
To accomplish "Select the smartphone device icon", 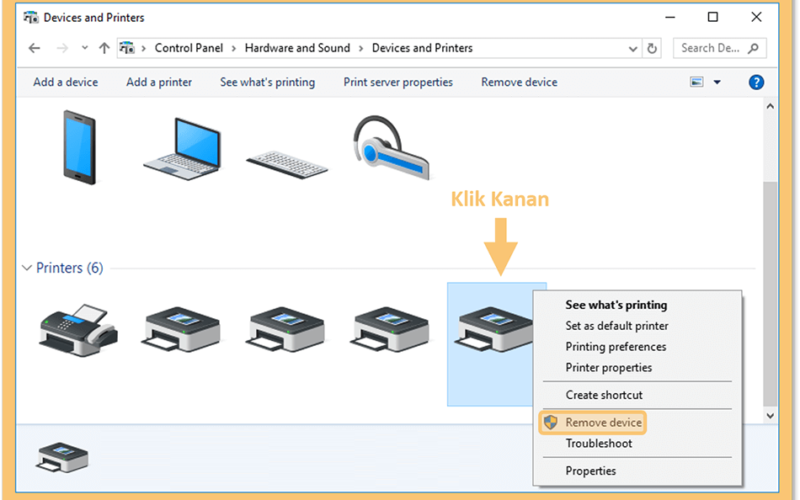I will coord(79,147).
